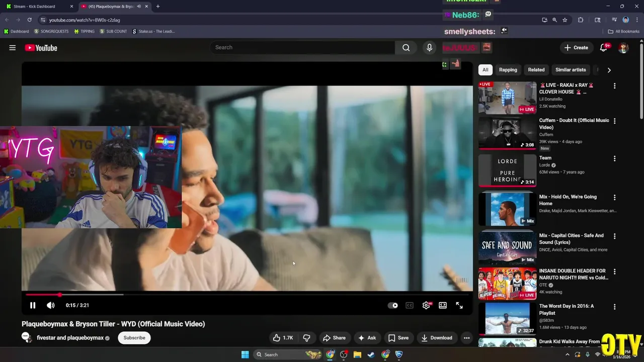Switch the player to theater mode
644x362 pixels.
coord(443,305)
